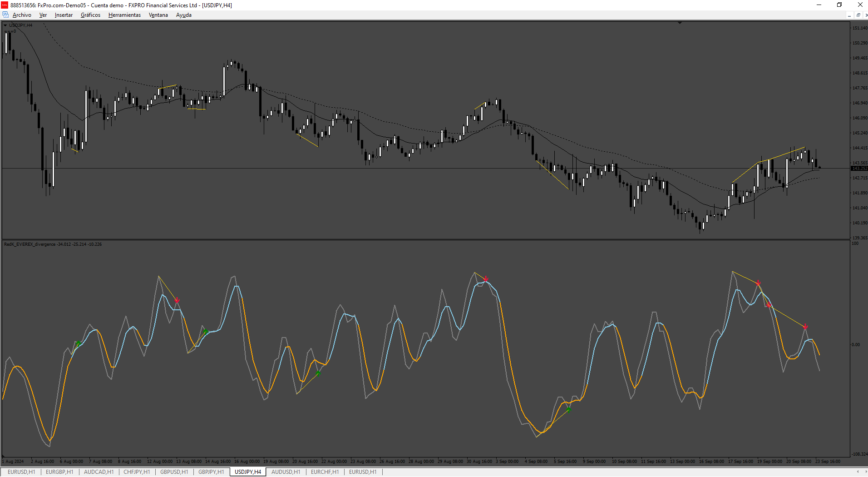Click the 3 Sep 00:00 time axis label

coord(507,462)
